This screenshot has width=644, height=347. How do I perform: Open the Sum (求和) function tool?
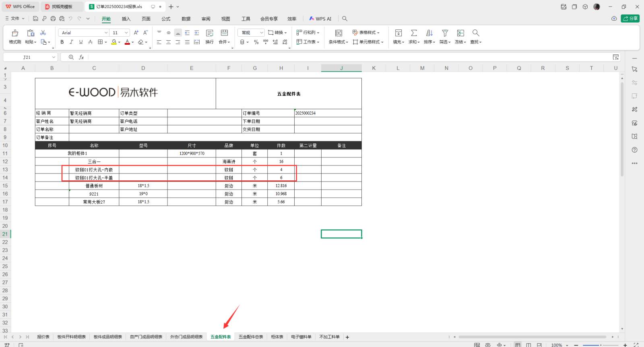[414, 33]
